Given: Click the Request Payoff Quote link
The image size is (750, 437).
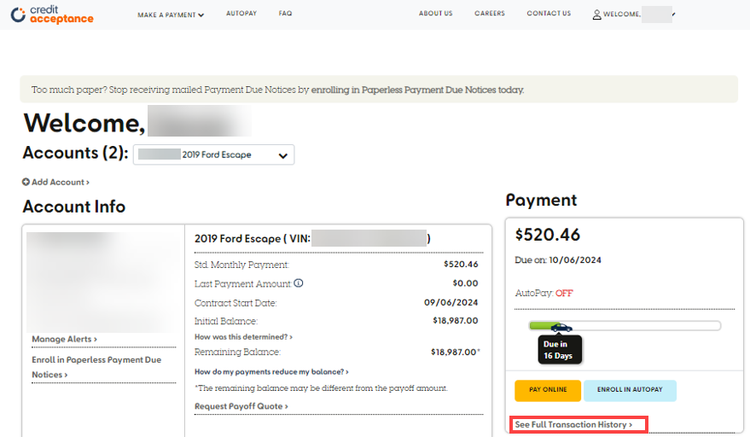Looking at the screenshot, I should tap(241, 406).
